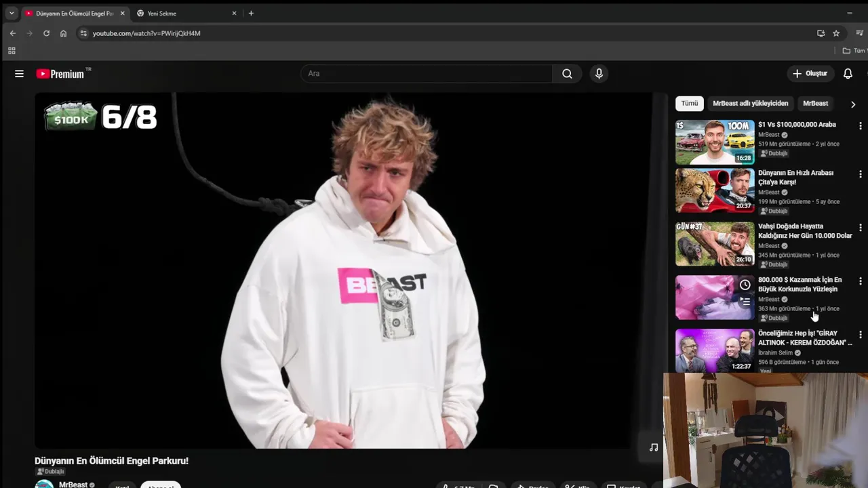The height and width of the screenshot is (488, 868).
Task: Open browser media control icon
Action: pos(860,33)
